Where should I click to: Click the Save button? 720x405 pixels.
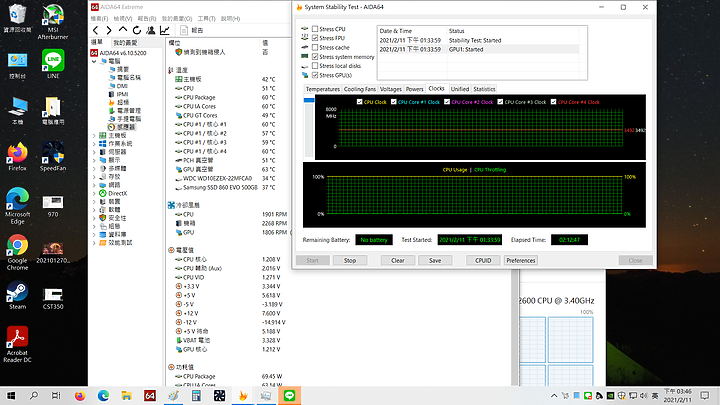pos(435,260)
